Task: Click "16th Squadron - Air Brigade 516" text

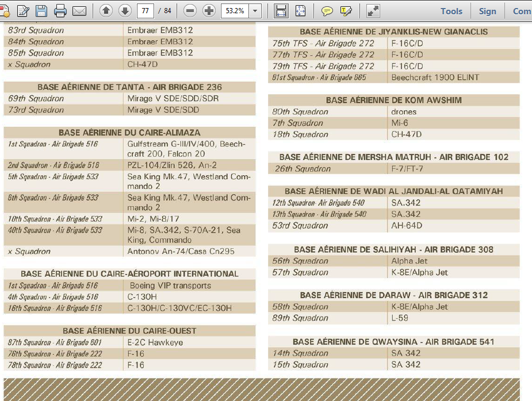Action: click(55, 309)
